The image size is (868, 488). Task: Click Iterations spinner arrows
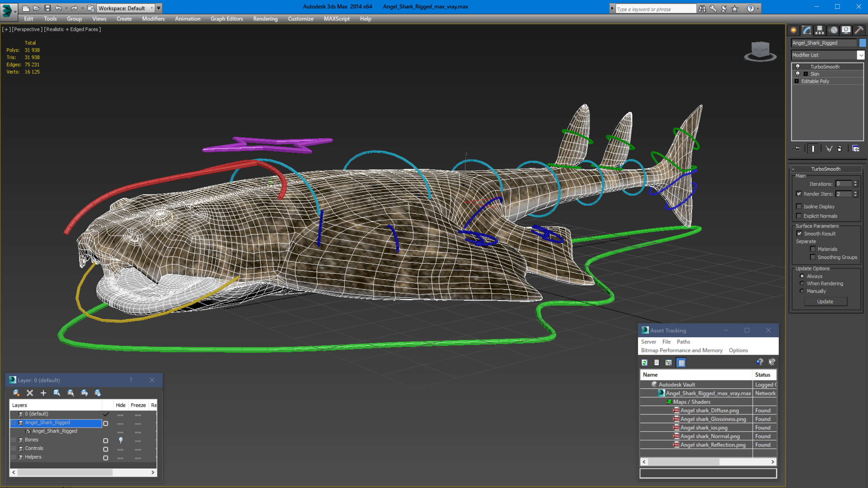855,184
